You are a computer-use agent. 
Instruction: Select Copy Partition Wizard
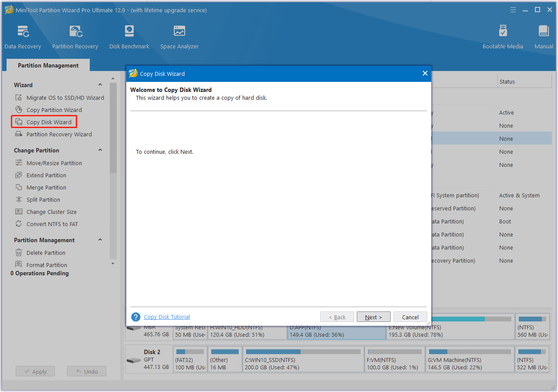click(x=54, y=110)
